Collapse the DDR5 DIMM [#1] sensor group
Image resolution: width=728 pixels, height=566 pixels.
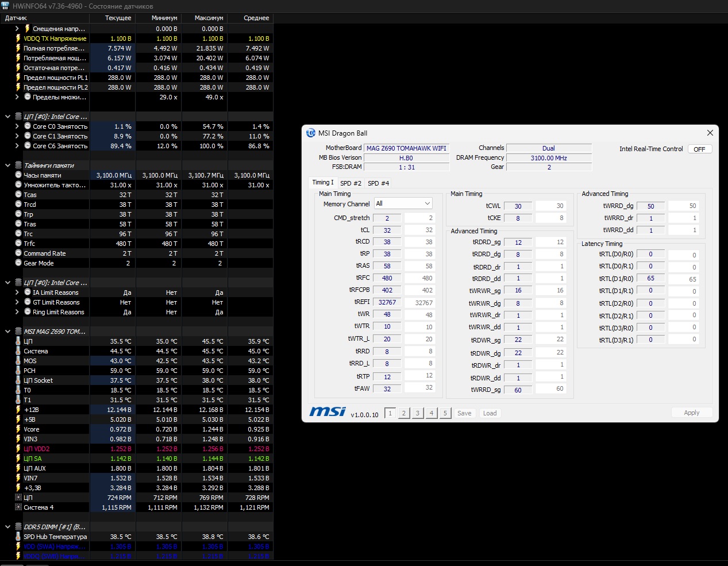click(x=7, y=526)
